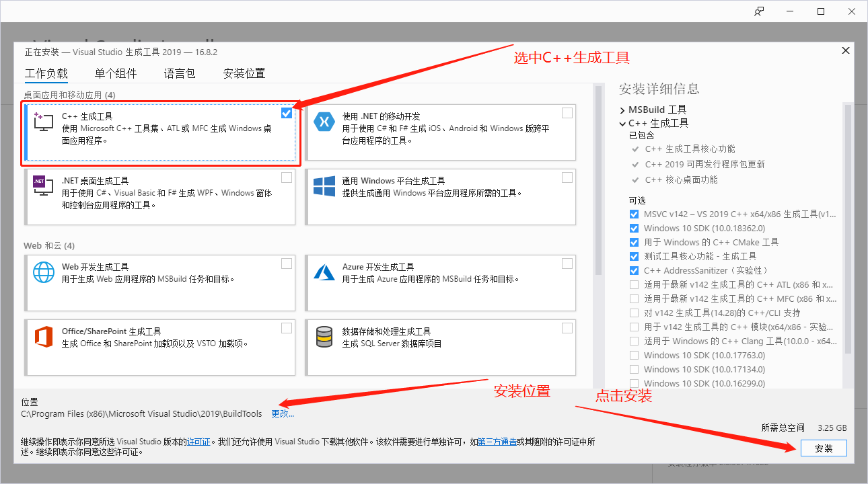Check Windows 10 SDK (10.0.17763.0)
This screenshot has width=868, height=484.
[x=634, y=355]
